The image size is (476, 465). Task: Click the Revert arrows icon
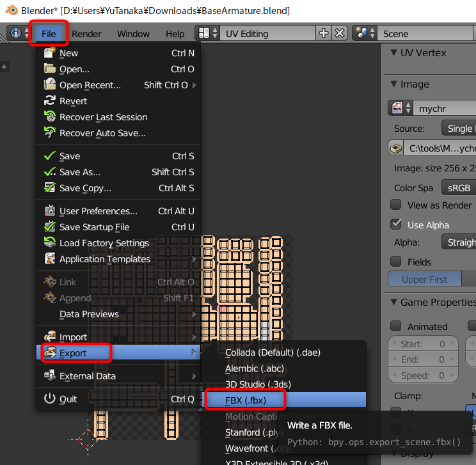coord(49,101)
